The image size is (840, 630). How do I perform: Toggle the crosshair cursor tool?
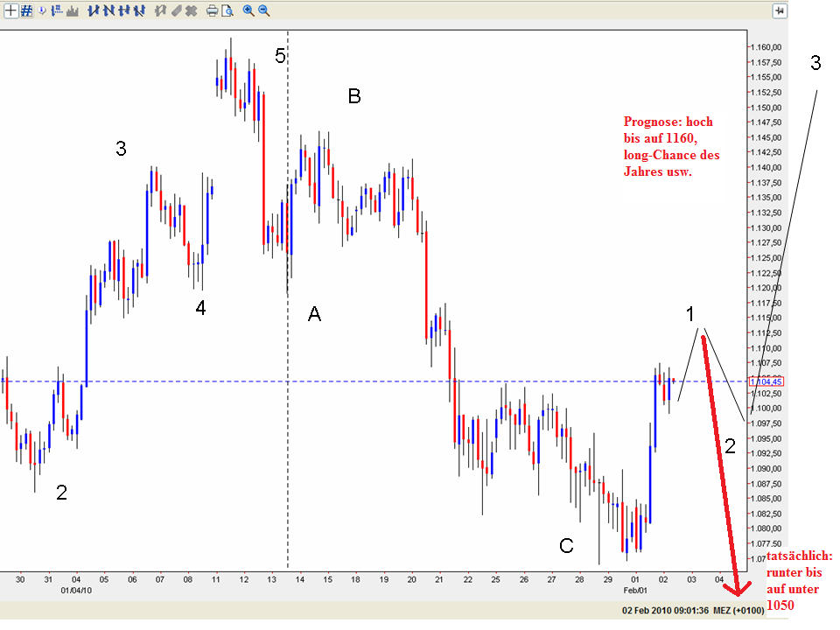[x=10, y=10]
